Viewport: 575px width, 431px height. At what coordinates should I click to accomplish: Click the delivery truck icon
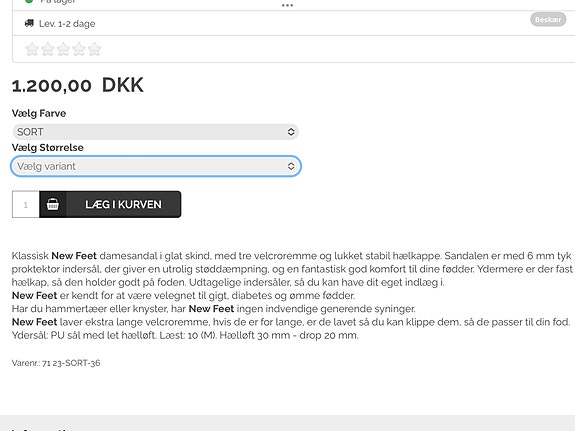click(29, 23)
